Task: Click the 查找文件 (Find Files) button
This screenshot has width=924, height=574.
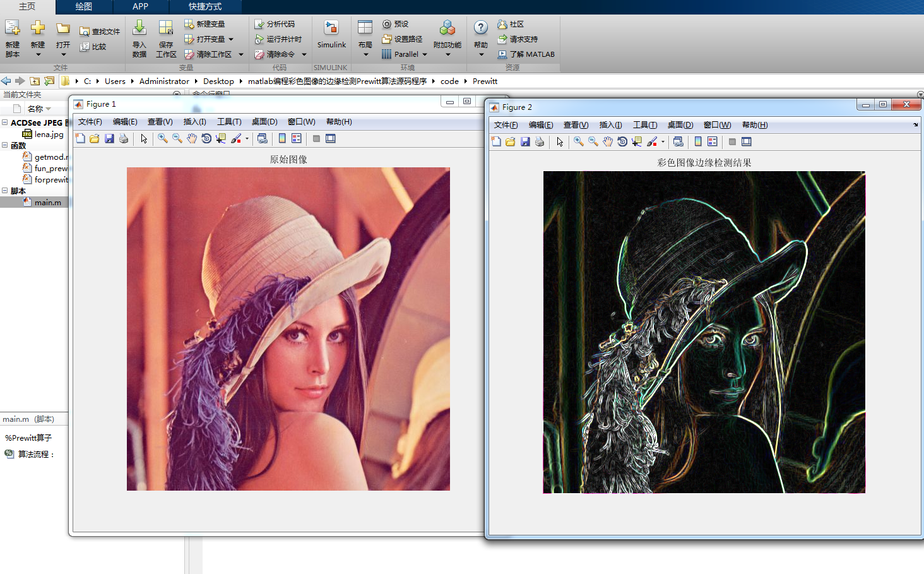Action: pyautogui.click(x=100, y=32)
